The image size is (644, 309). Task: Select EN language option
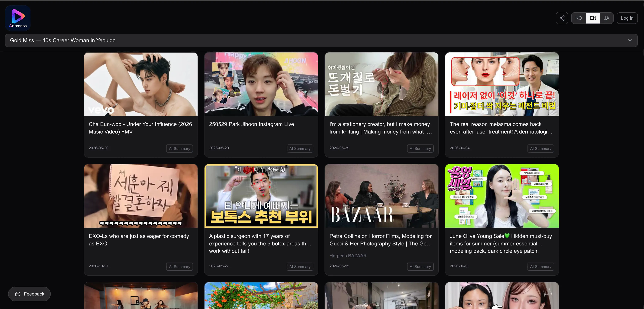click(x=593, y=18)
